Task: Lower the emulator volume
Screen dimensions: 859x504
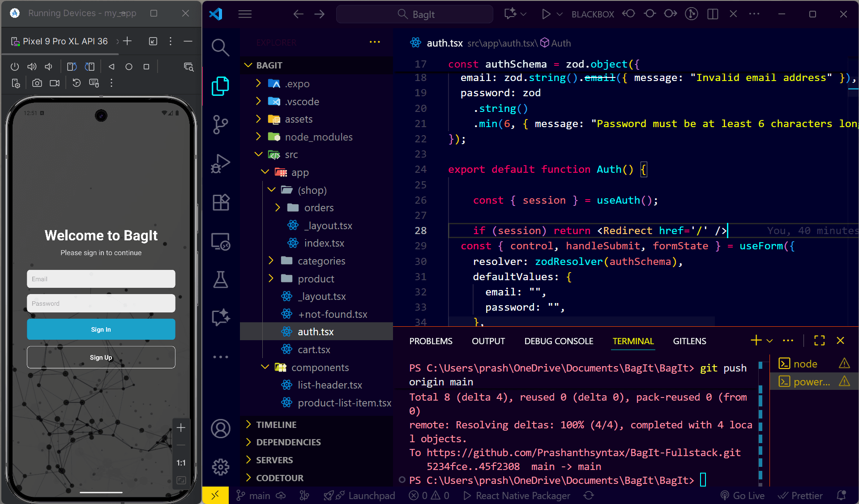Action: [x=49, y=67]
